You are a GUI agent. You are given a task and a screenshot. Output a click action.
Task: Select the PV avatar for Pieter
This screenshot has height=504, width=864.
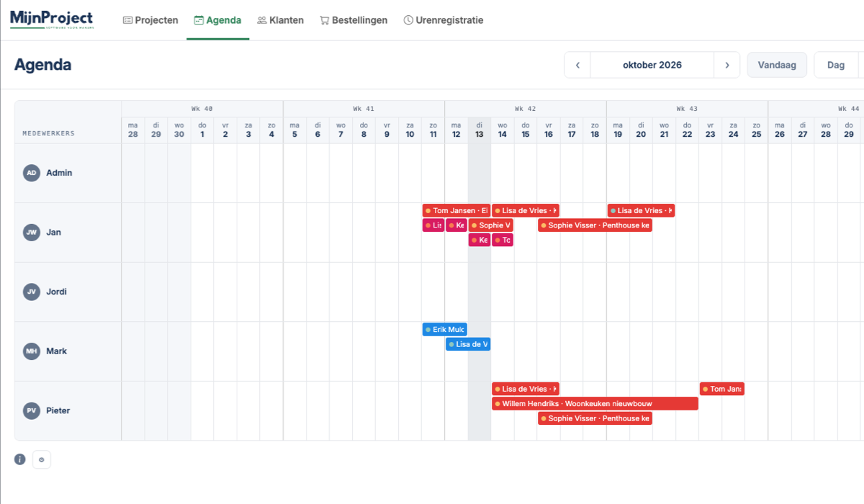pos(31,410)
